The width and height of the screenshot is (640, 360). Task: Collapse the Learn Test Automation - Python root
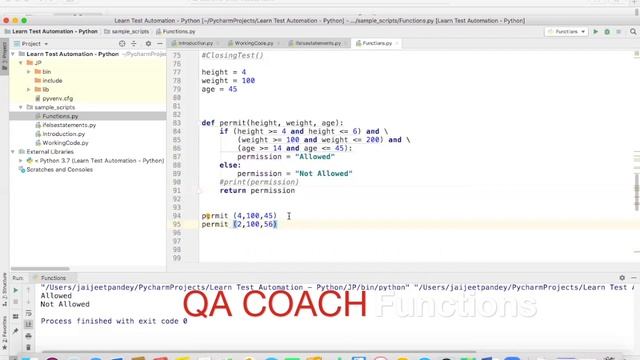(13, 54)
